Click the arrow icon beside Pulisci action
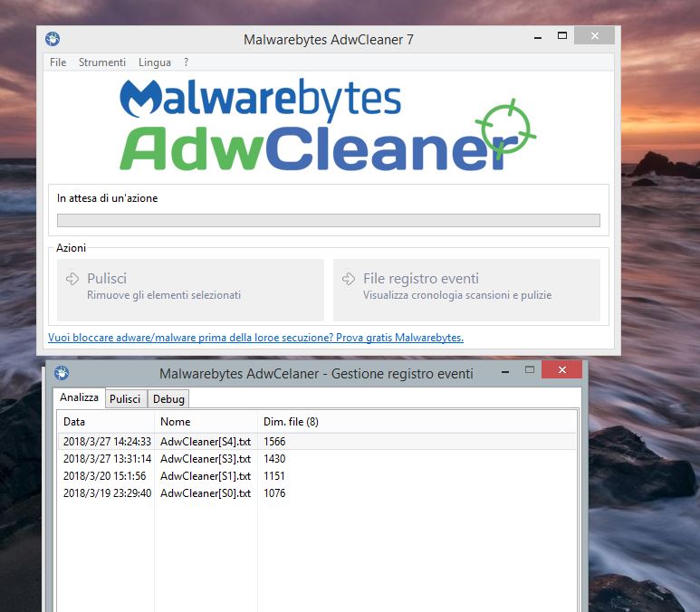This screenshot has height=612, width=700. [x=72, y=279]
